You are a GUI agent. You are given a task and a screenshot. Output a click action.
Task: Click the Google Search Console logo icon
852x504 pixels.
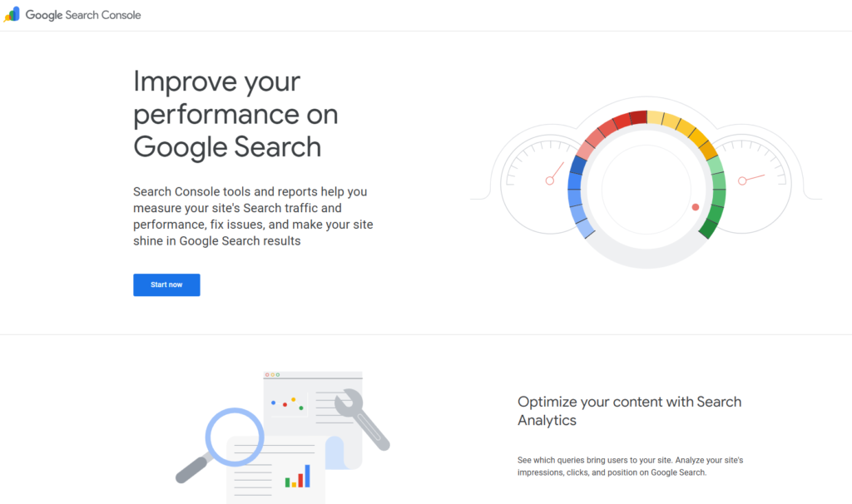coord(12,14)
